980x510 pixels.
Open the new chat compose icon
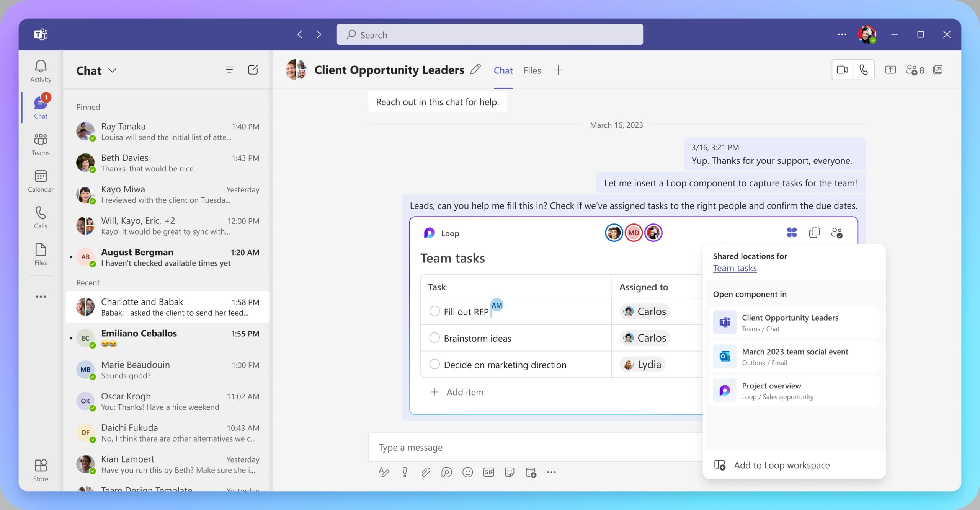(x=253, y=70)
